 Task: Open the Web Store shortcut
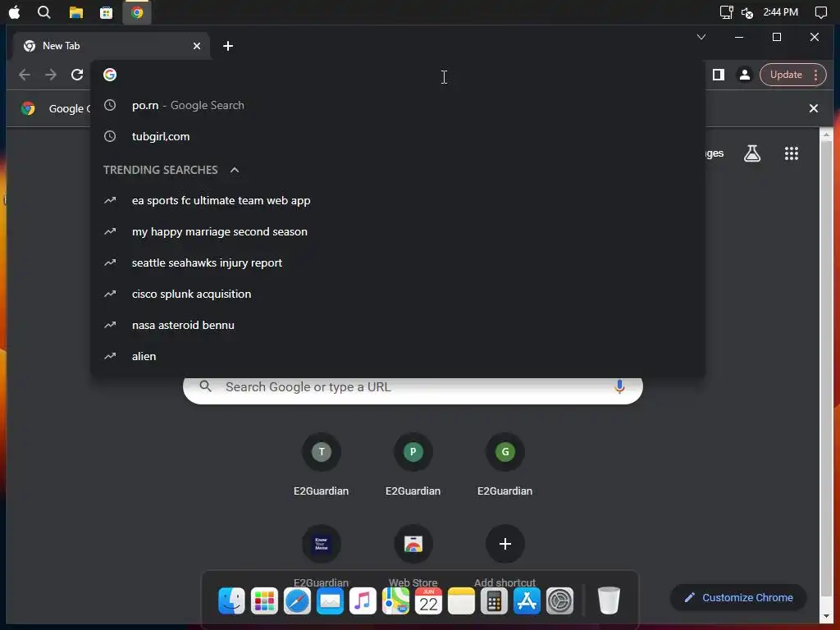[x=413, y=545]
